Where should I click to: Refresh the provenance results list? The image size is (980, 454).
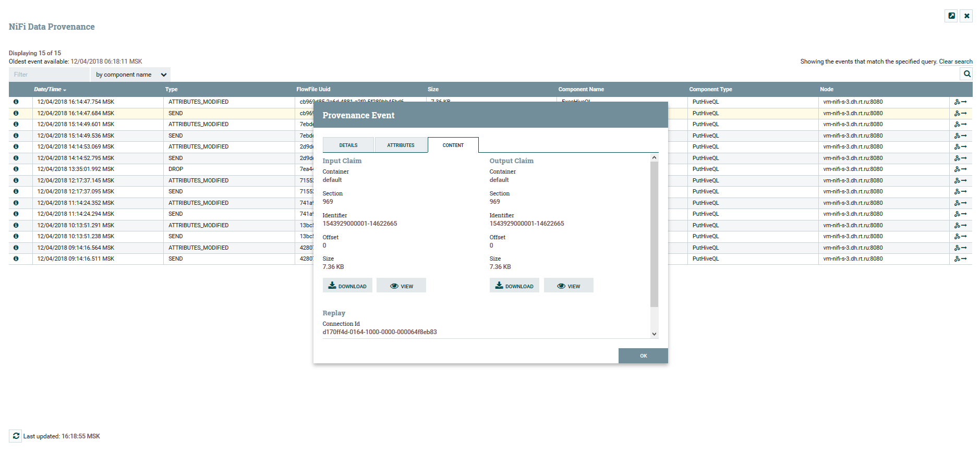pos(16,436)
